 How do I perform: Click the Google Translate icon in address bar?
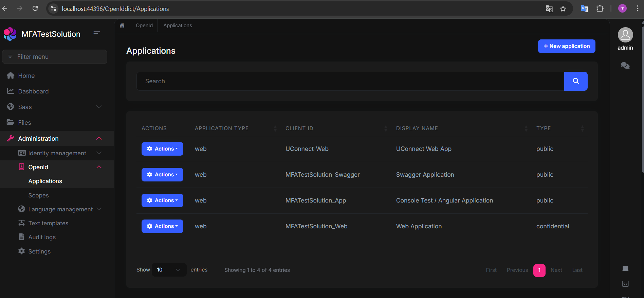click(x=549, y=9)
